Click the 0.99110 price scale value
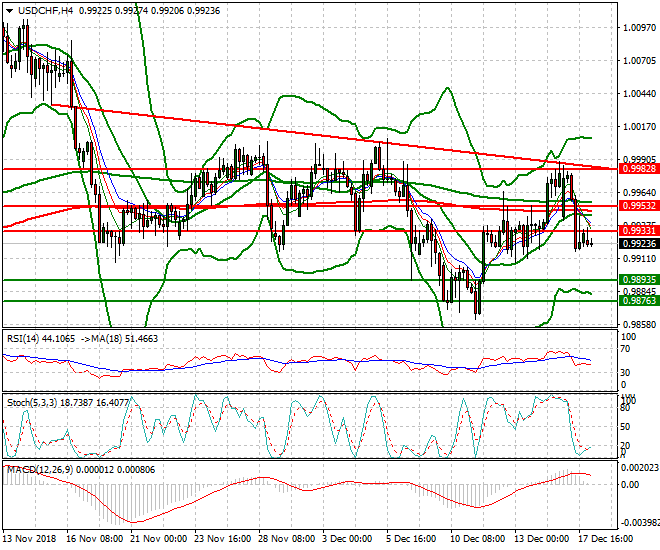Viewport: 660px width, 550px height. (639, 258)
